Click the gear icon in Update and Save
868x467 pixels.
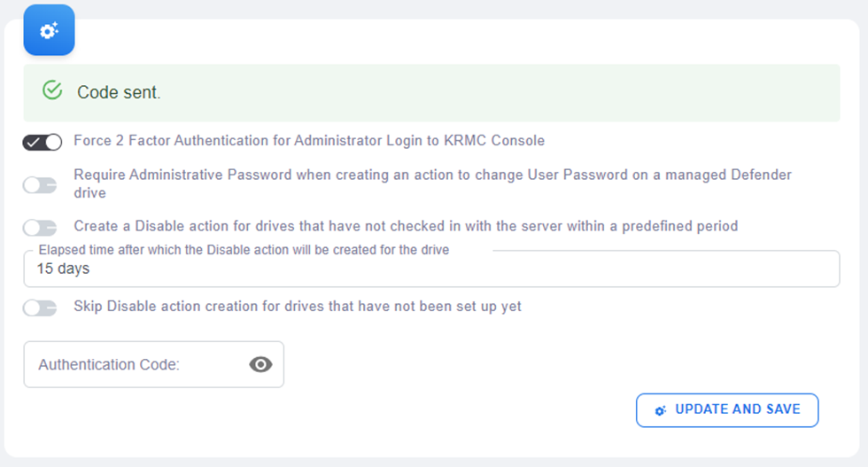(660, 410)
